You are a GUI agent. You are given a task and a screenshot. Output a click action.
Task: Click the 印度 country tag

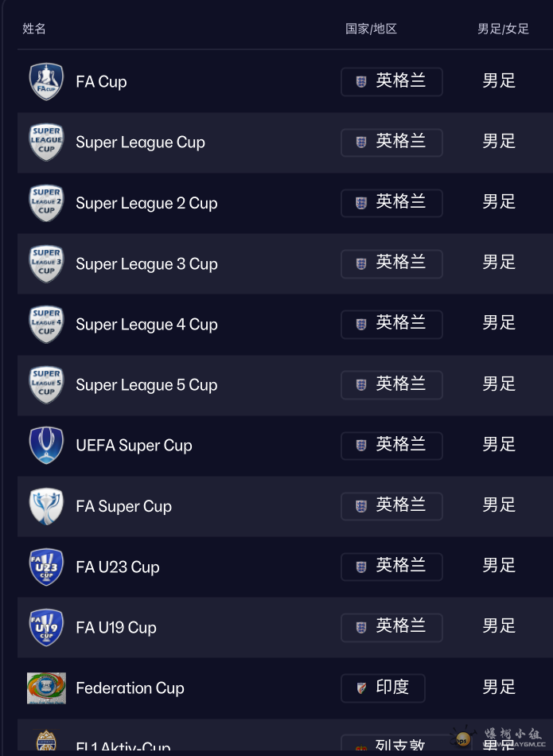[383, 688]
